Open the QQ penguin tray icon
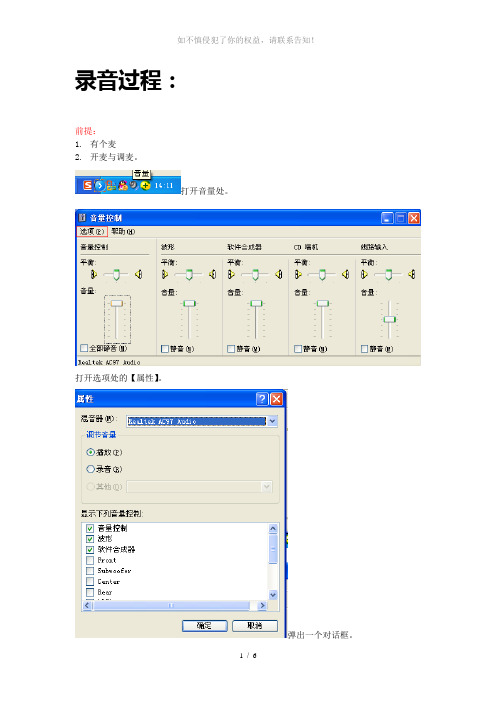Screen dimensions: 496x702 123,185
